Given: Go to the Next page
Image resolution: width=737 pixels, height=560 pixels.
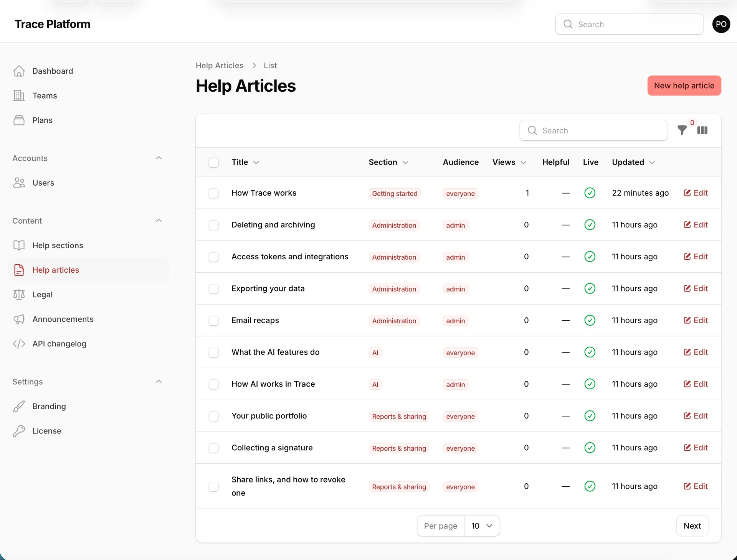Looking at the screenshot, I should [x=692, y=525].
